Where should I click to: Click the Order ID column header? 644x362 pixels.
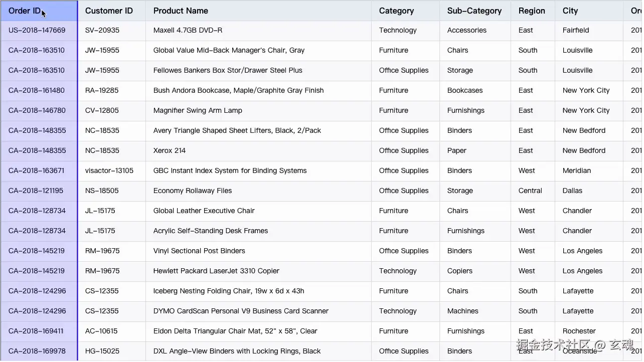click(x=25, y=11)
